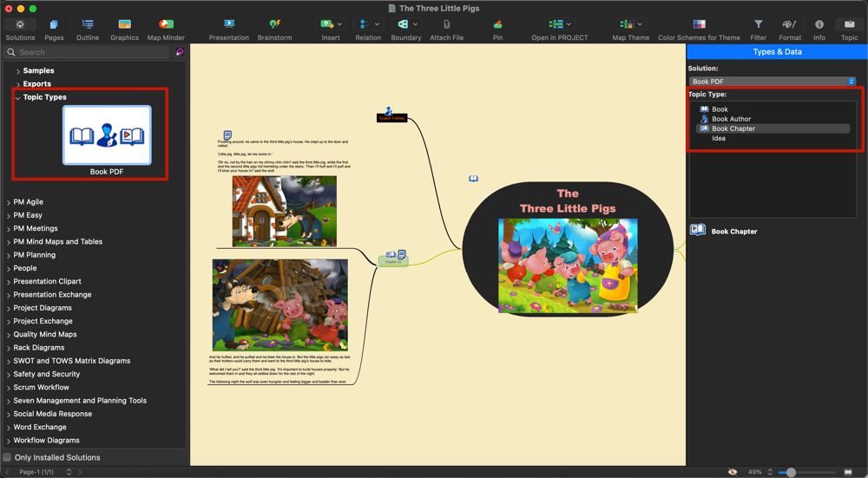Click zoom percentage stepper at 49%

click(x=769, y=472)
